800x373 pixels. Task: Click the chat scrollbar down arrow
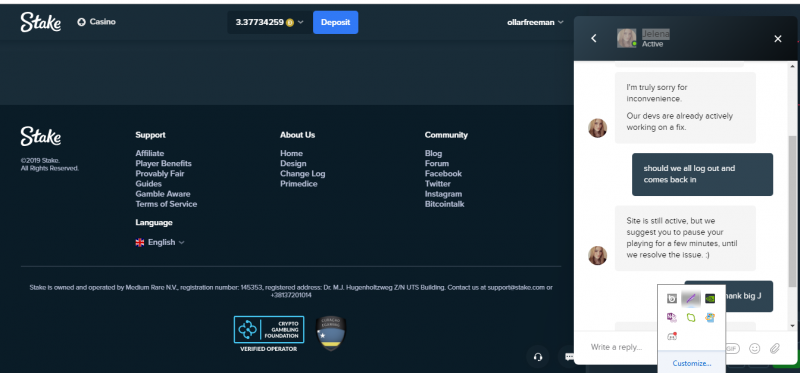pyautogui.click(x=792, y=326)
